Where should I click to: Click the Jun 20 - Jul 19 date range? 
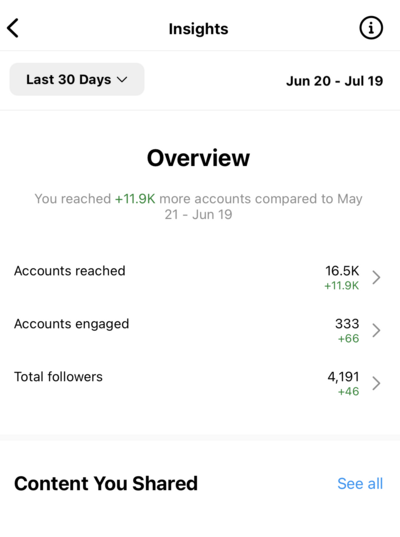click(335, 81)
